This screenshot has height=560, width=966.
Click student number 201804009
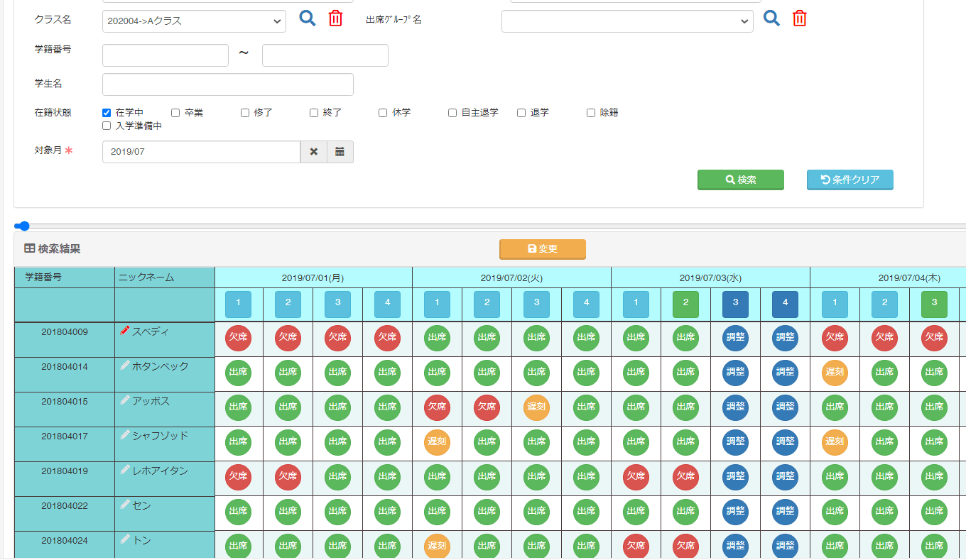(x=65, y=331)
